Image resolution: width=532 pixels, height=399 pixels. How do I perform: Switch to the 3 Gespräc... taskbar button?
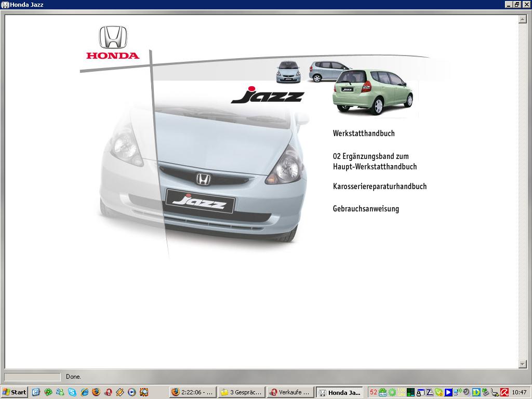coord(242,392)
